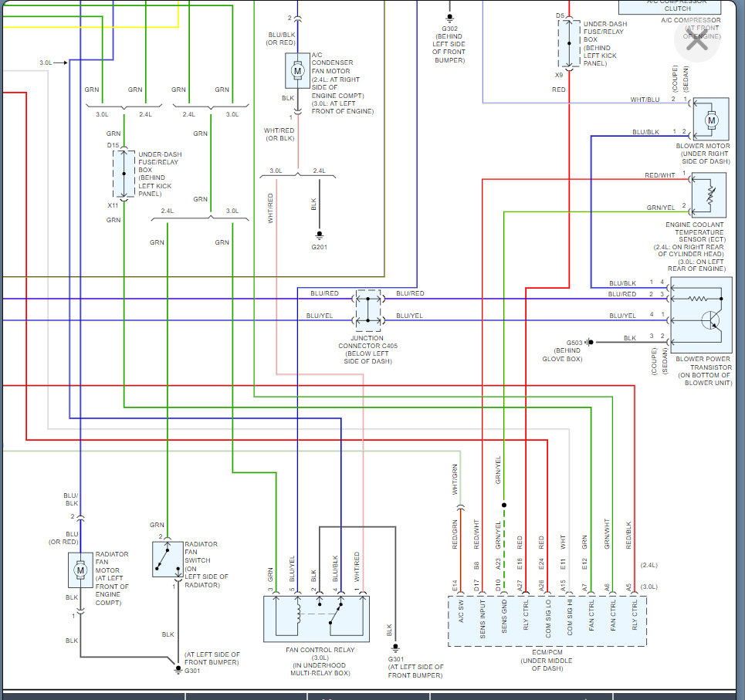Screen dimensions: 745x700
Task: Click the 'ECM/PCM' label
Action: (x=547, y=652)
